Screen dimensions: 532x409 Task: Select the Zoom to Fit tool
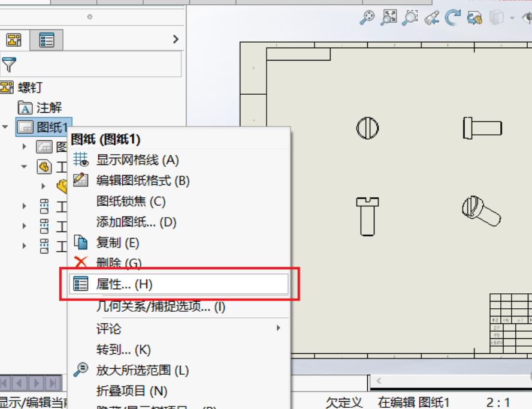[389, 17]
